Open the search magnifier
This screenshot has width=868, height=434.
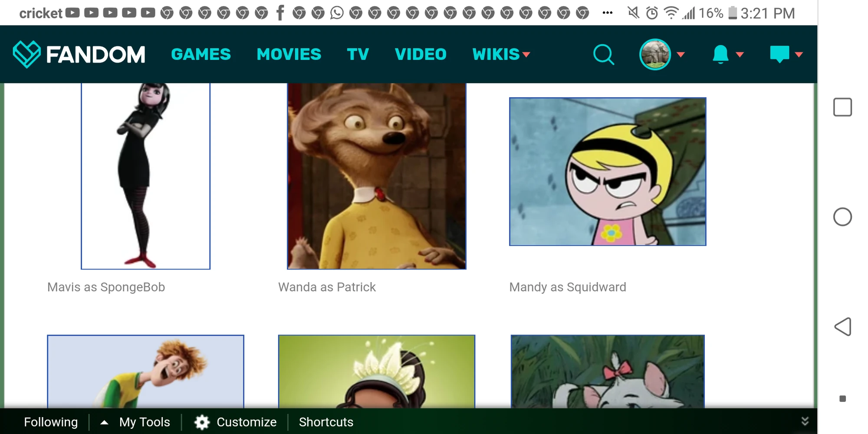(604, 54)
